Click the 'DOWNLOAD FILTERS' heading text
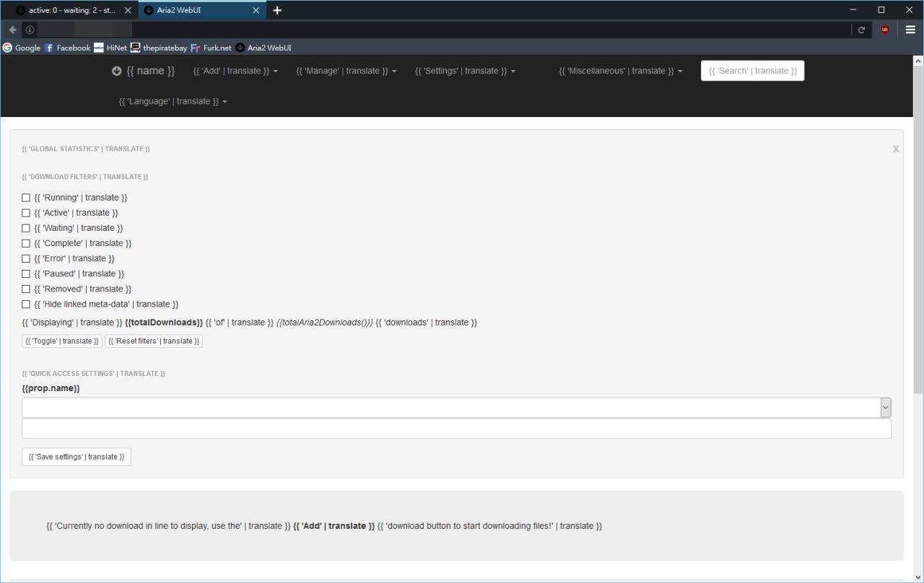This screenshot has height=583, width=924. click(85, 177)
